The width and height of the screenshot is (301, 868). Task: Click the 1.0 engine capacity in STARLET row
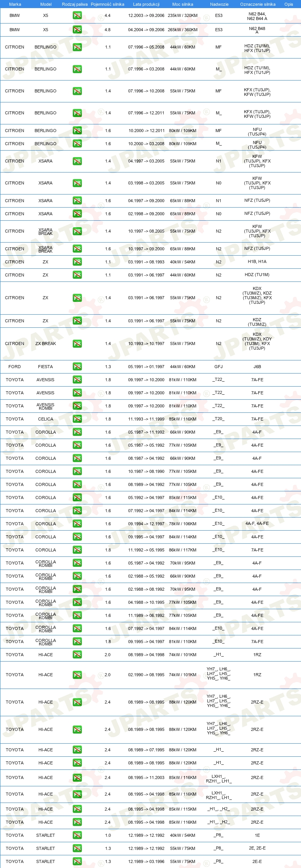pyautogui.click(x=108, y=835)
